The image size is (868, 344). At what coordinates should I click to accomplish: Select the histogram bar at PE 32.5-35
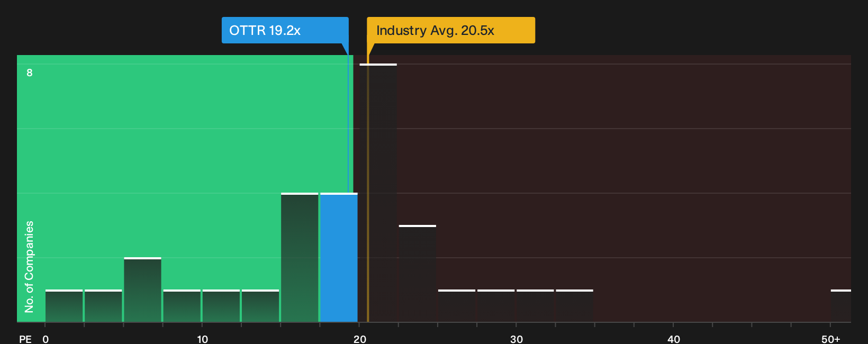[x=574, y=306]
